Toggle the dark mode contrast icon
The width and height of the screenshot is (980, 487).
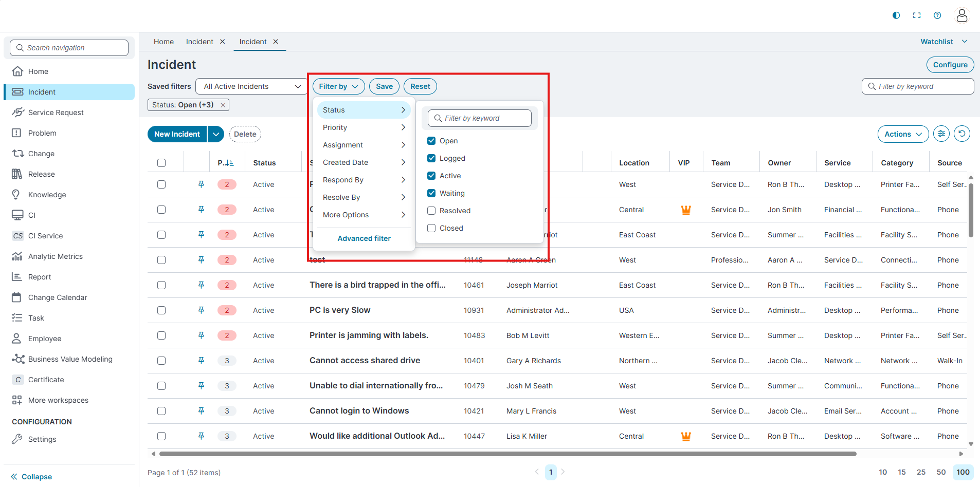click(896, 15)
